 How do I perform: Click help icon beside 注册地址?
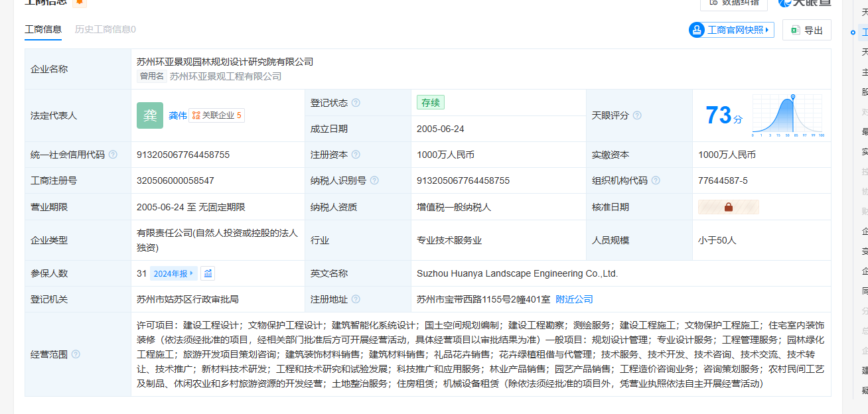click(x=356, y=299)
